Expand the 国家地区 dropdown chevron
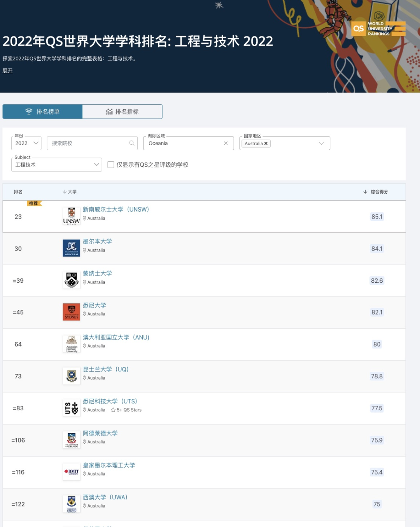This screenshot has width=420, height=527. (x=321, y=143)
